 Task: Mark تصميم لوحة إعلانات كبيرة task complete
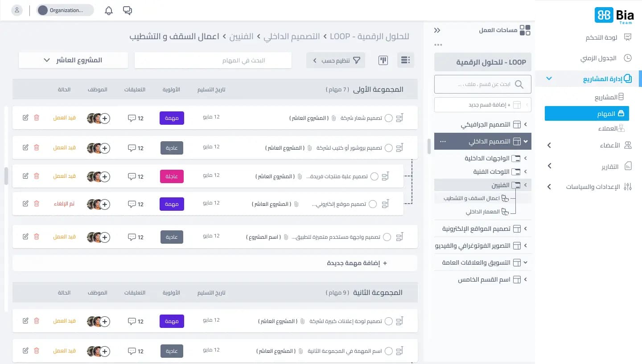coord(388,321)
